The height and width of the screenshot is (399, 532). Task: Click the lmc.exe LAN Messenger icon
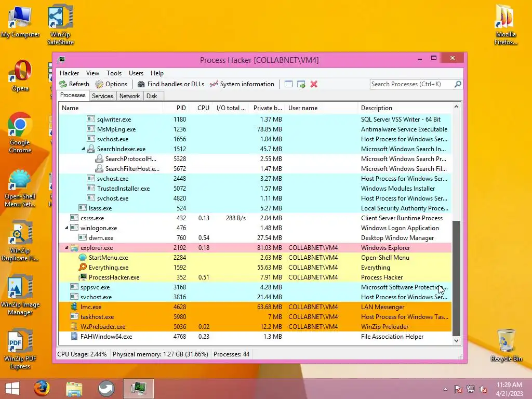click(x=74, y=307)
